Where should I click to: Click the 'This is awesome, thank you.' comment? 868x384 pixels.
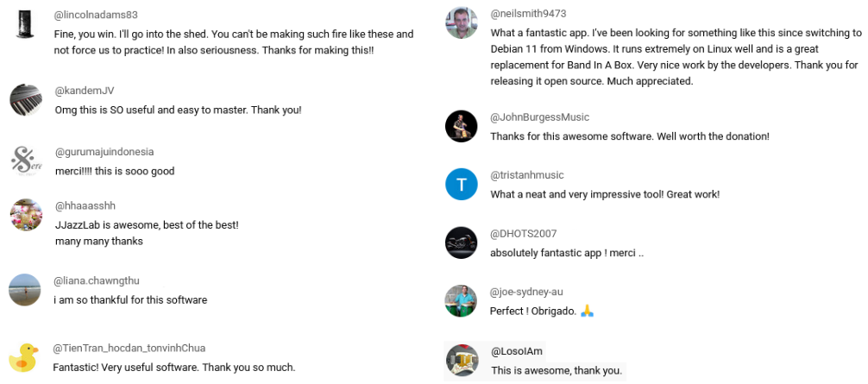point(557,371)
